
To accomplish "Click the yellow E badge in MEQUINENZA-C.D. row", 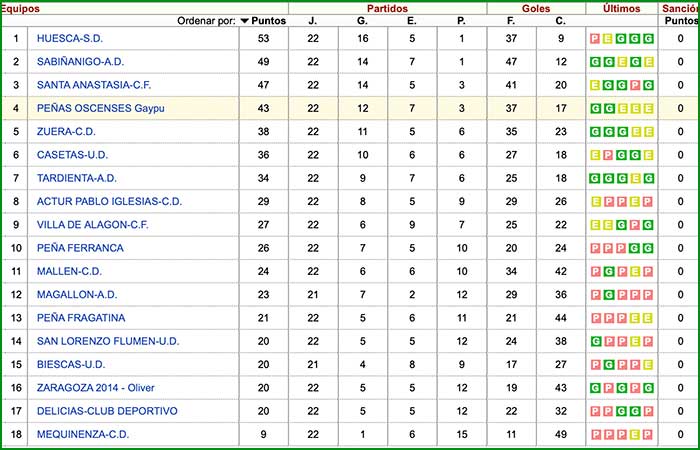I will click(x=635, y=434).
